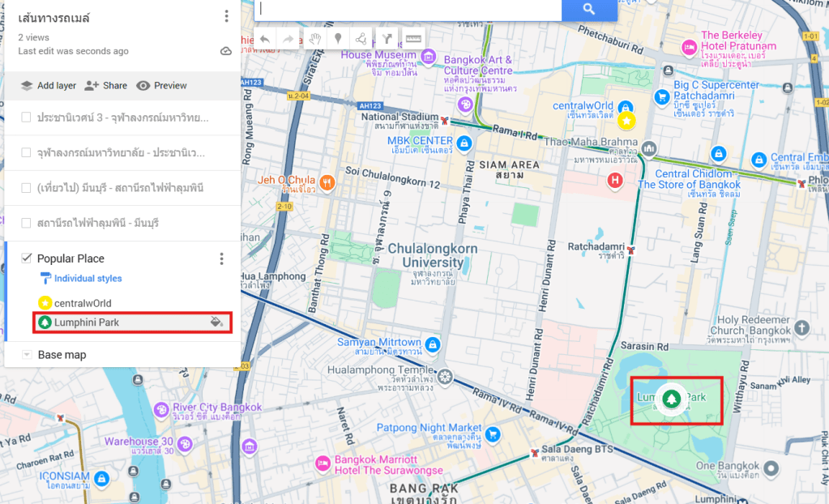Click the cloud saved-to-Drive icon
The width and height of the screenshot is (829, 504).
(x=226, y=51)
